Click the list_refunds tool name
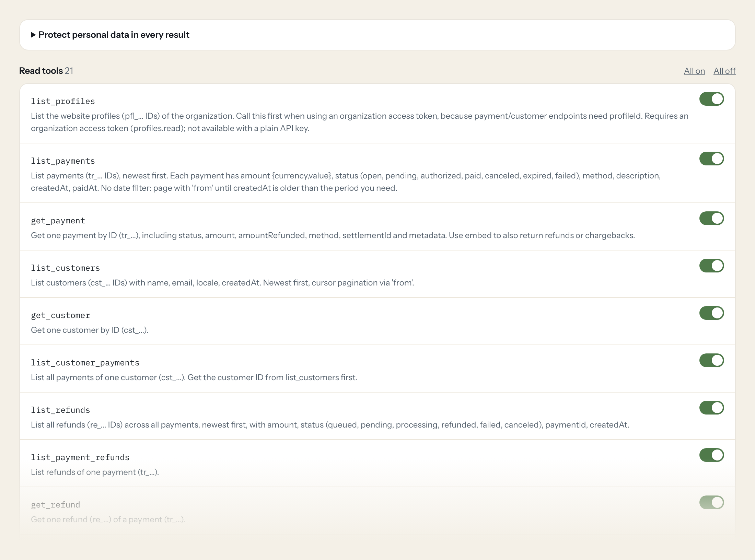 60,410
